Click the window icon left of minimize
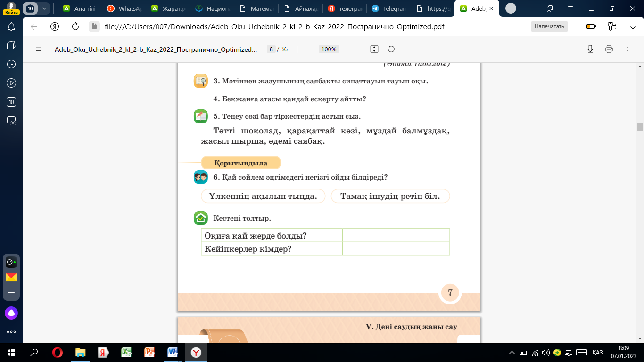 pos(550,8)
